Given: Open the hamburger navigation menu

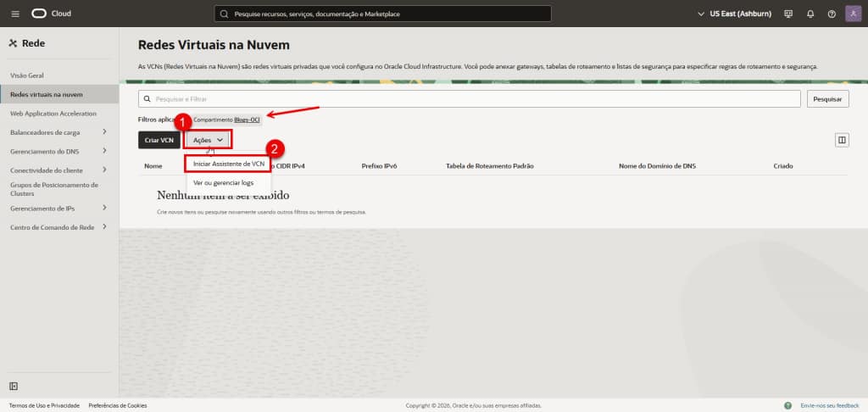Looking at the screenshot, I should click(x=15, y=14).
